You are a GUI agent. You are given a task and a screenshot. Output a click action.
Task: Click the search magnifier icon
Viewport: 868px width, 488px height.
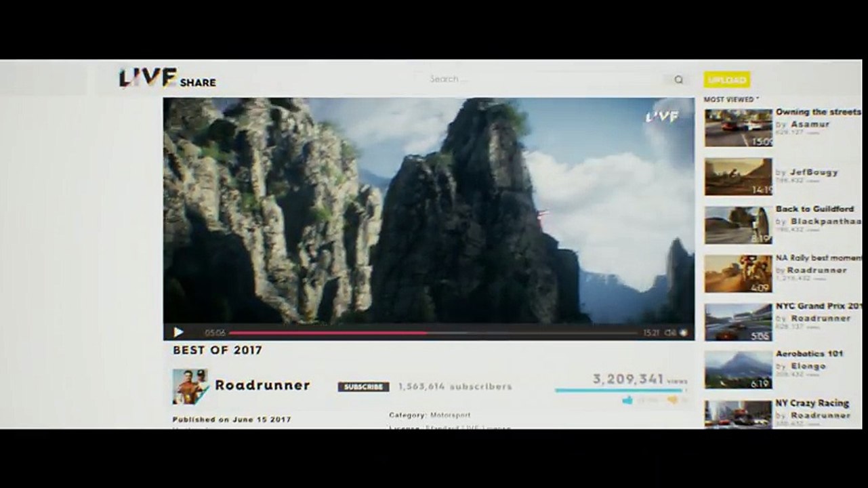coord(678,79)
